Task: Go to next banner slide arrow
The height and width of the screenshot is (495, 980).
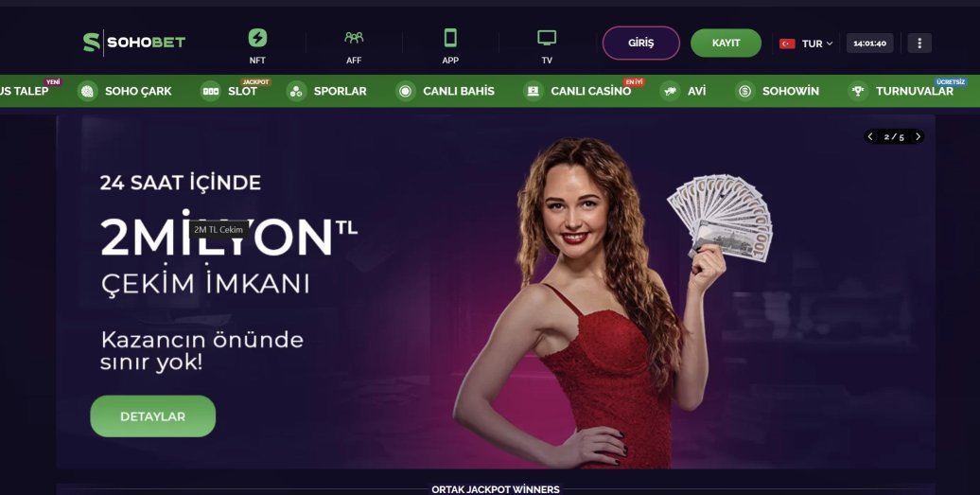Action: (918, 136)
